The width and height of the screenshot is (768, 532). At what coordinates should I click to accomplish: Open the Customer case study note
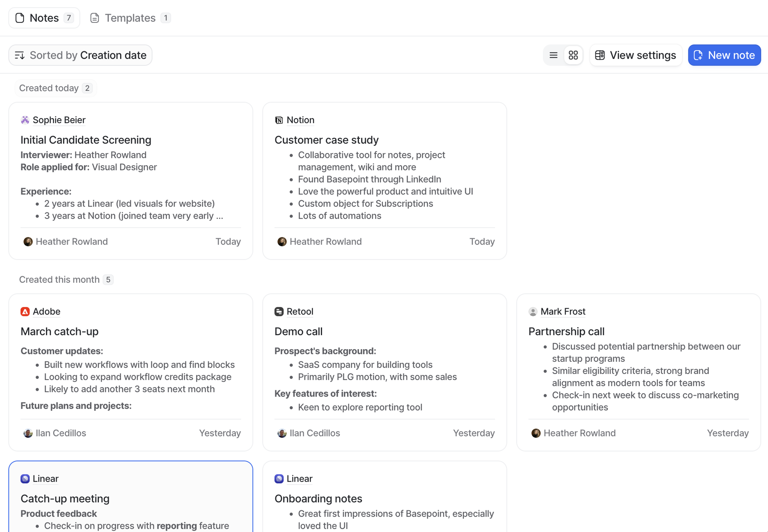pos(326,140)
